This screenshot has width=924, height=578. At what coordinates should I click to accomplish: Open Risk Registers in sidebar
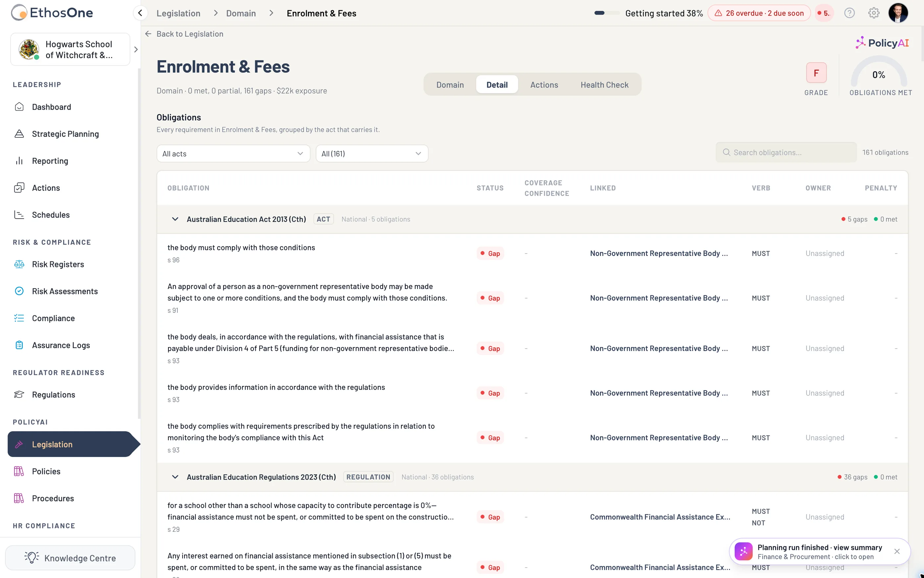click(58, 264)
